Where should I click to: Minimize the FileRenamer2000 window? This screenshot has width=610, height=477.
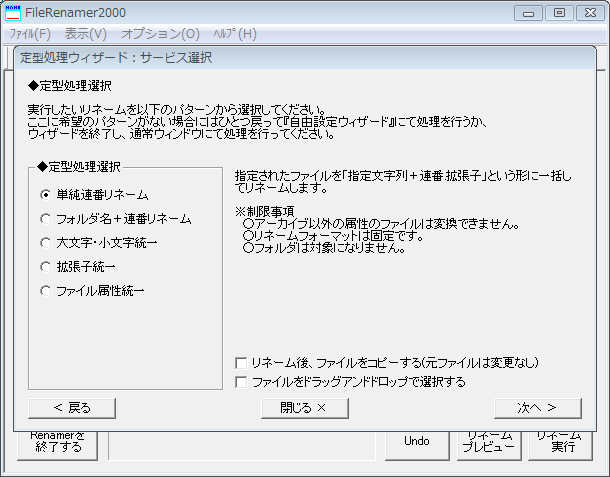click(x=528, y=13)
